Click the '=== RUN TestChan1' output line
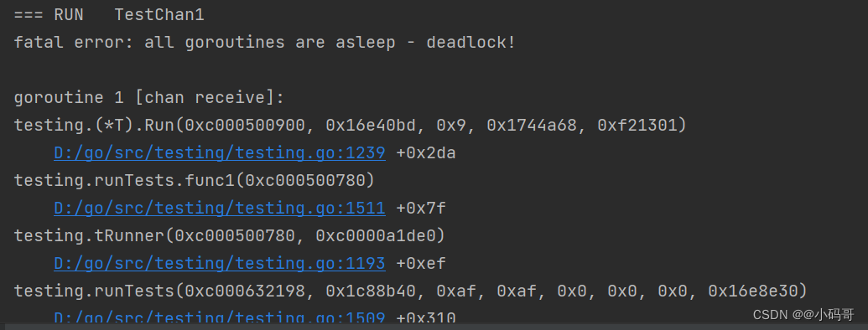Image resolution: width=868 pixels, height=330 pixels. (x=109, y=15)
